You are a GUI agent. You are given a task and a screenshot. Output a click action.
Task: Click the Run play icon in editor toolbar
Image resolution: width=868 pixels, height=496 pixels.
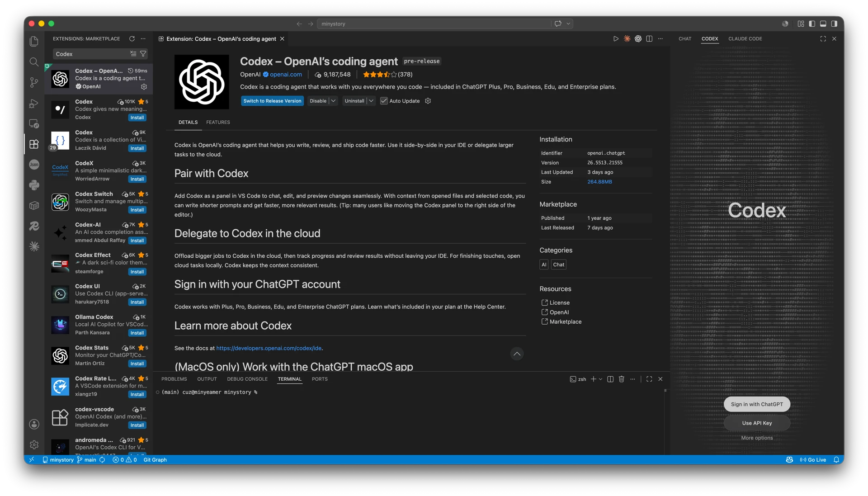tap(616, 39)
